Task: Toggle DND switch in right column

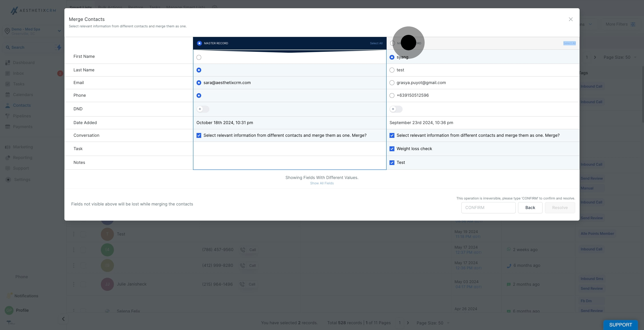Action: coord(396,109)
